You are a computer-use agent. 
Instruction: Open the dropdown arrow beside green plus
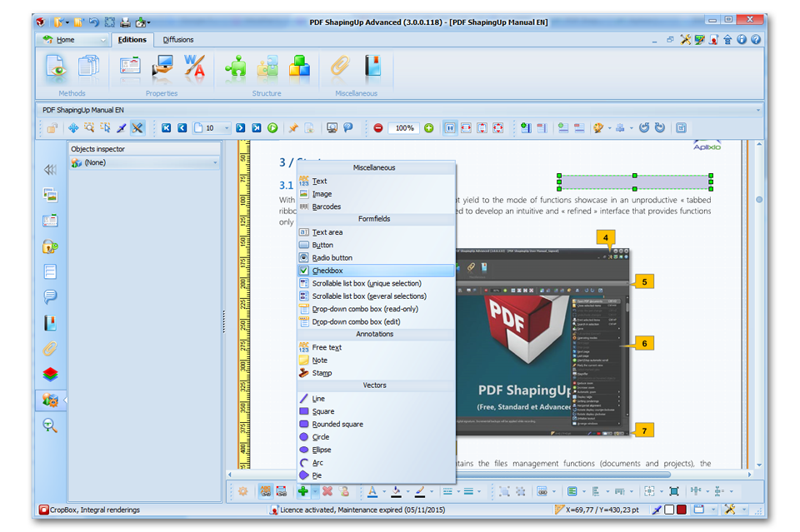click(x=315, y=491)
